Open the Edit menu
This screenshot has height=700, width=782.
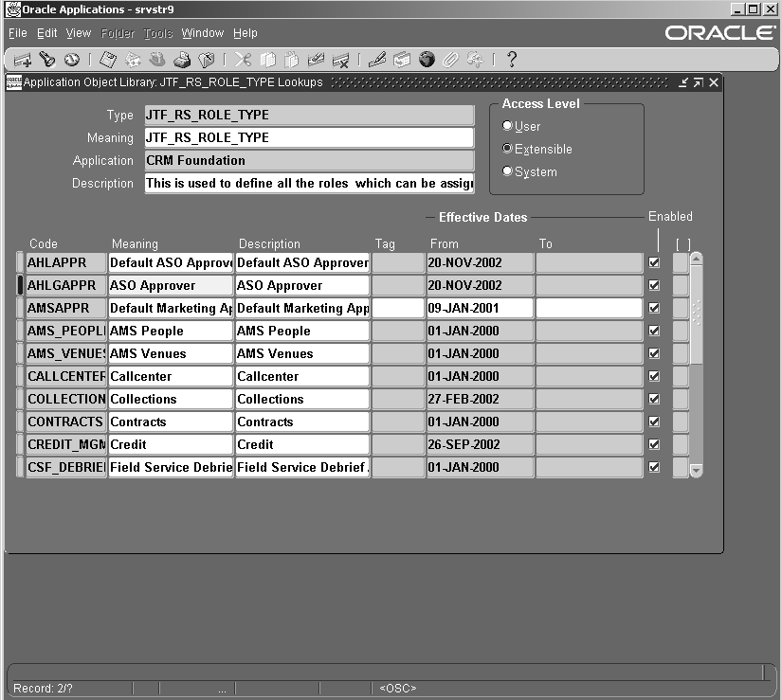coord(46,33)
